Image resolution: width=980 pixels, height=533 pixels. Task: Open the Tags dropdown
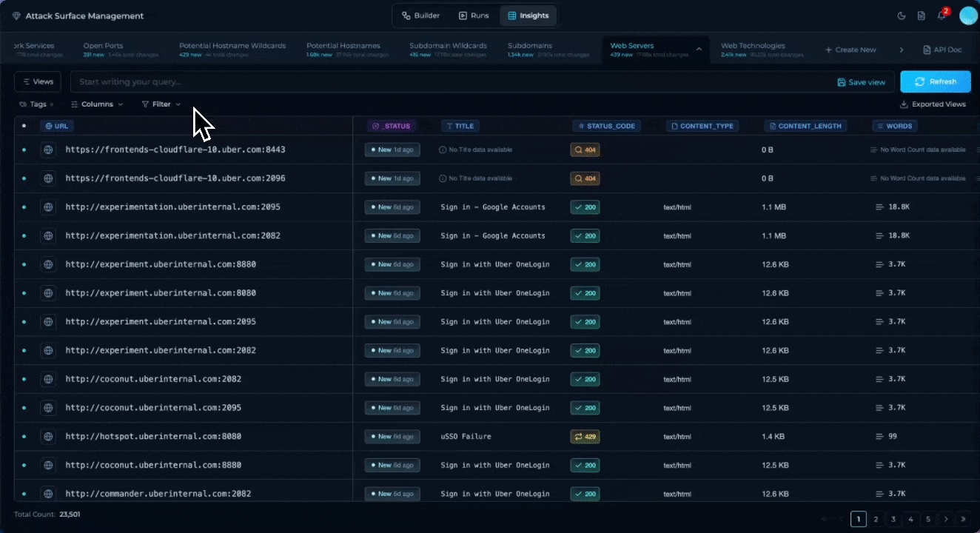[36, 104]
